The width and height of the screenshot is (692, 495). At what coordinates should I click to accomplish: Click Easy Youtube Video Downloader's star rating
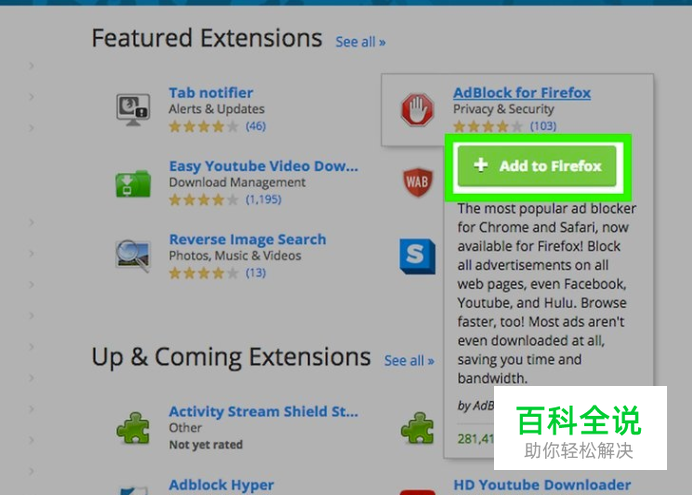click(x=203, y=200)
